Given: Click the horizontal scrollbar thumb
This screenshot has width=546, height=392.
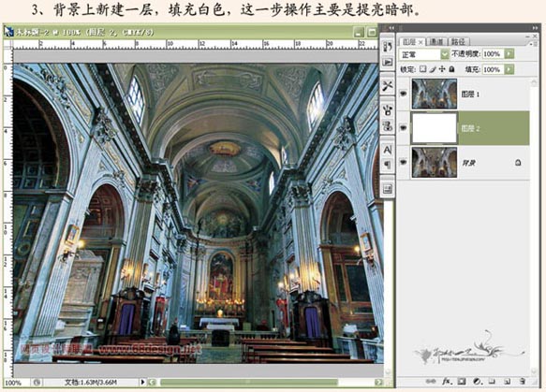Looking at the screenshot, I should tap(248, 383).
